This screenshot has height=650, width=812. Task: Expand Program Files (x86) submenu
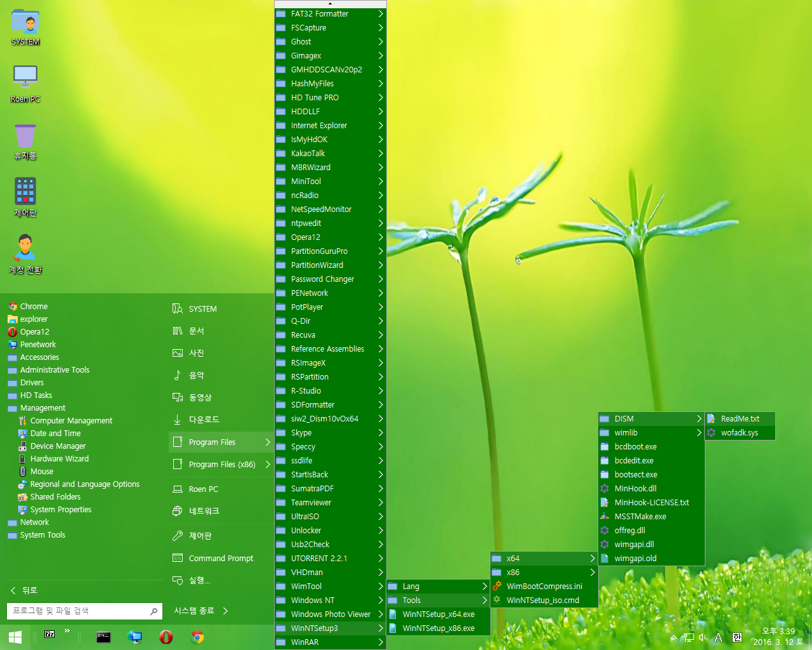coord(268,465)
